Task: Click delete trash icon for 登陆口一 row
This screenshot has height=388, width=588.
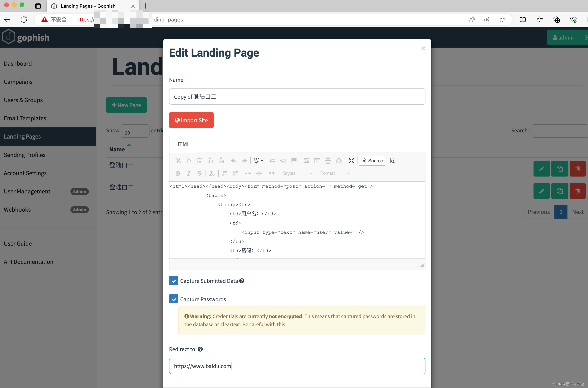Action: [x=578, y=169]
